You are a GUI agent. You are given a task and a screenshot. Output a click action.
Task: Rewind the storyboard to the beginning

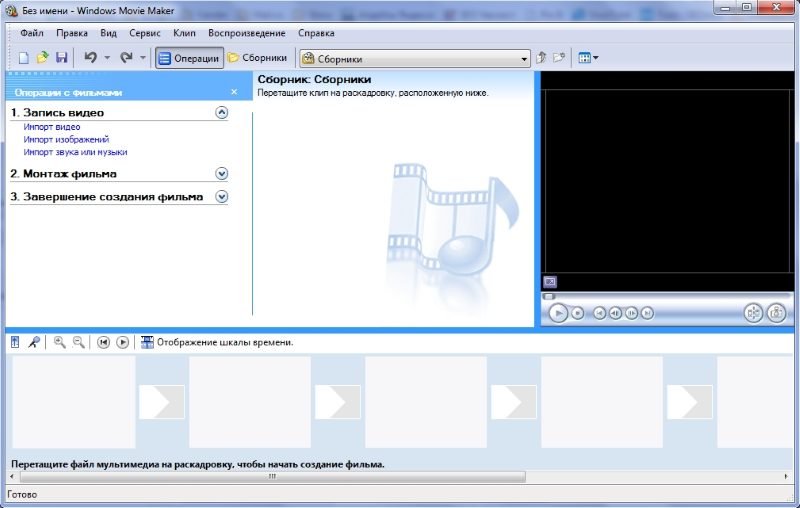click(103, 342)
